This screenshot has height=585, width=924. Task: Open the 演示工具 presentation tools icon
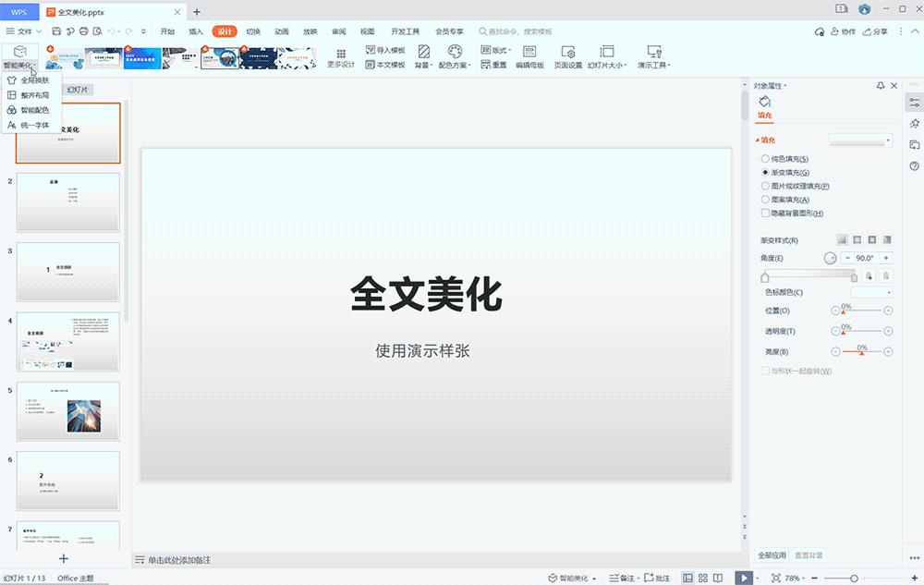click(x=651, y=51)
